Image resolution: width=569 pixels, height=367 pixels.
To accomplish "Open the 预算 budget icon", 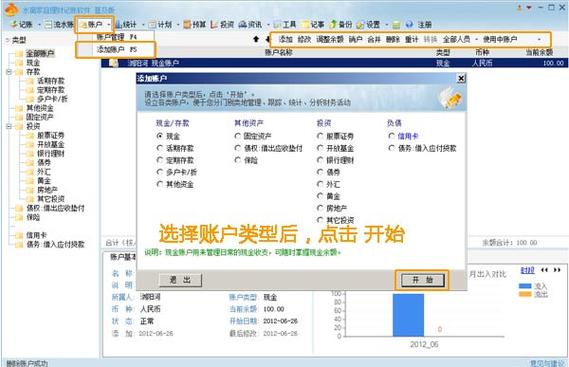I will pyautogui.click(x=187, y=24).
